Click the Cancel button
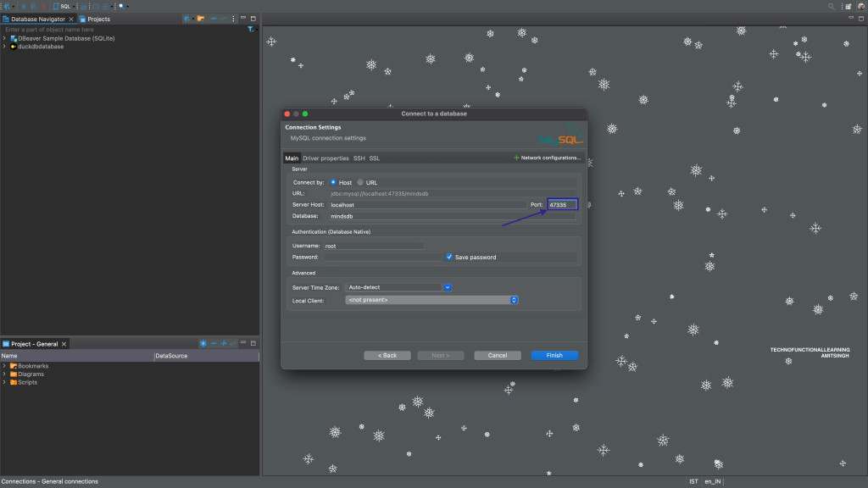 coord(498,355)
